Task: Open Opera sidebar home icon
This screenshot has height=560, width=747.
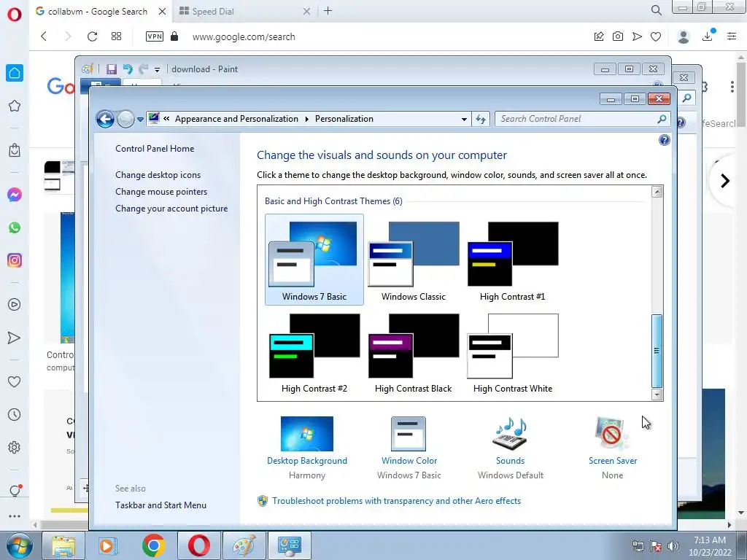Action: click(x=15, y=73)
